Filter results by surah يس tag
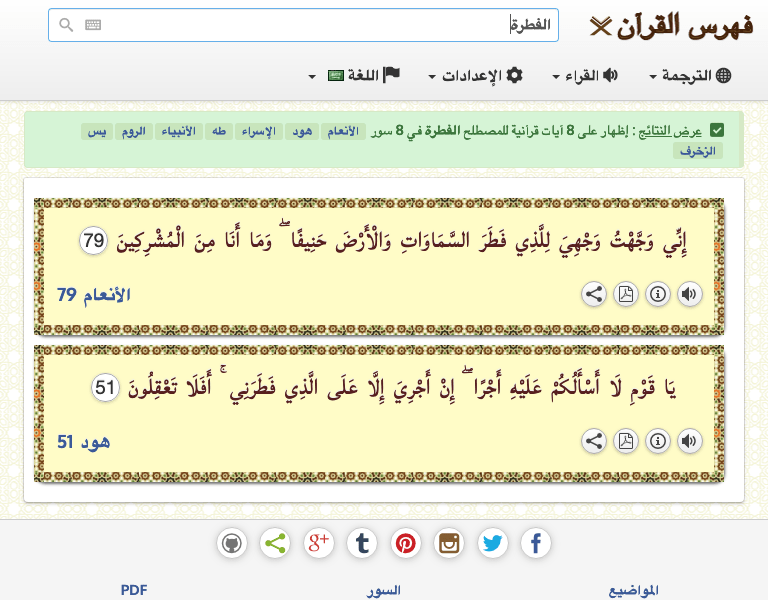Image resolution: width=768 pixels, height=600 pixels. pyautogui.click(x=97, y=131)
